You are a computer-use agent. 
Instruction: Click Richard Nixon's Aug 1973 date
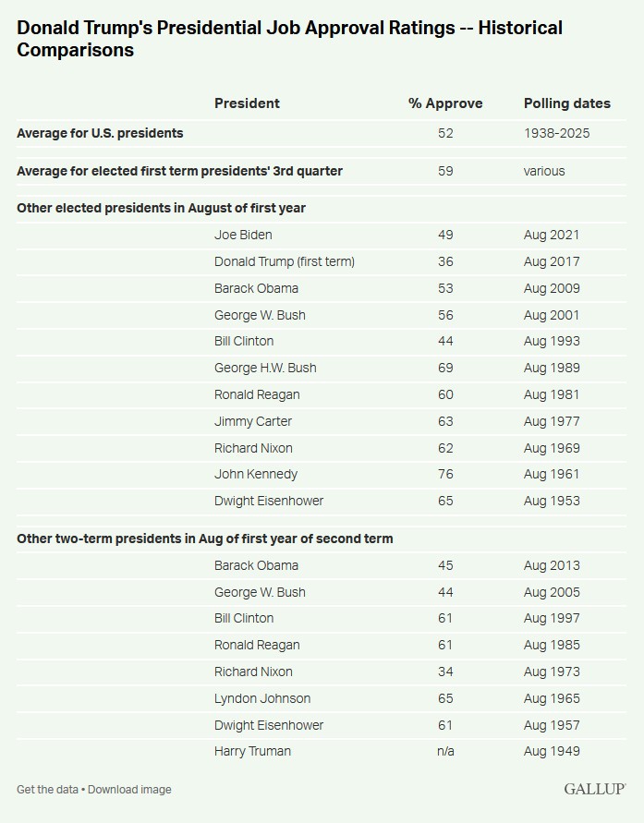552,672
